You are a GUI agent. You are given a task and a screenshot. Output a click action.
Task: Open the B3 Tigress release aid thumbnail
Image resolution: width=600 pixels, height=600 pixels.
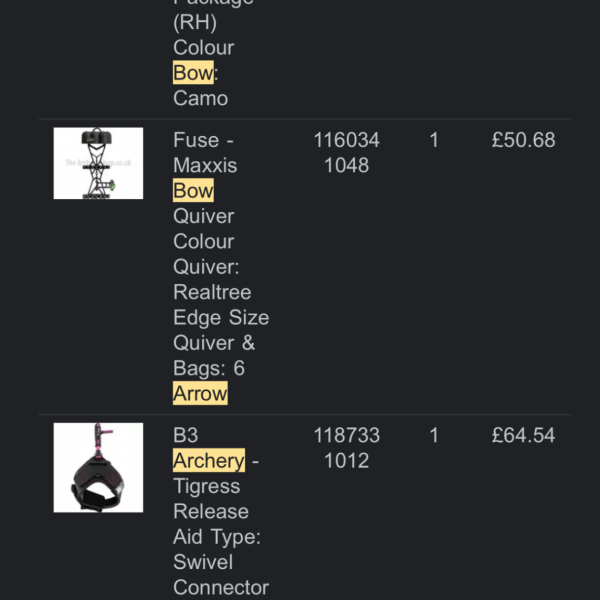click(x=98, y=467)
